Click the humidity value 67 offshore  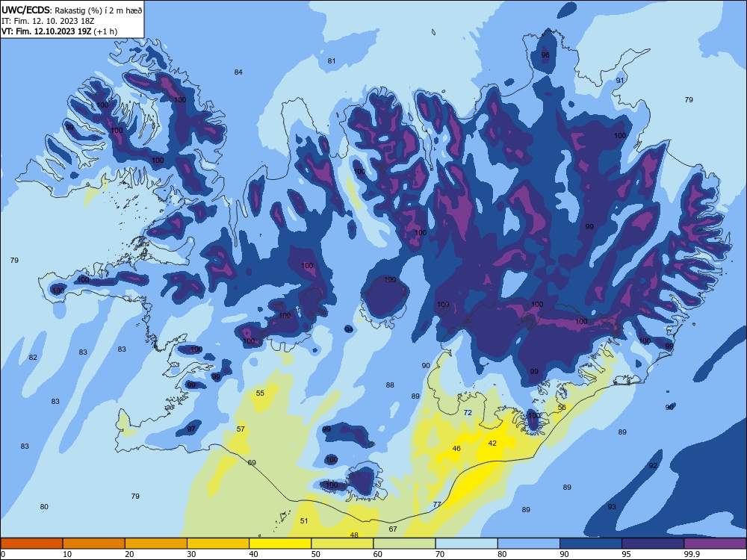coord(393,529)
